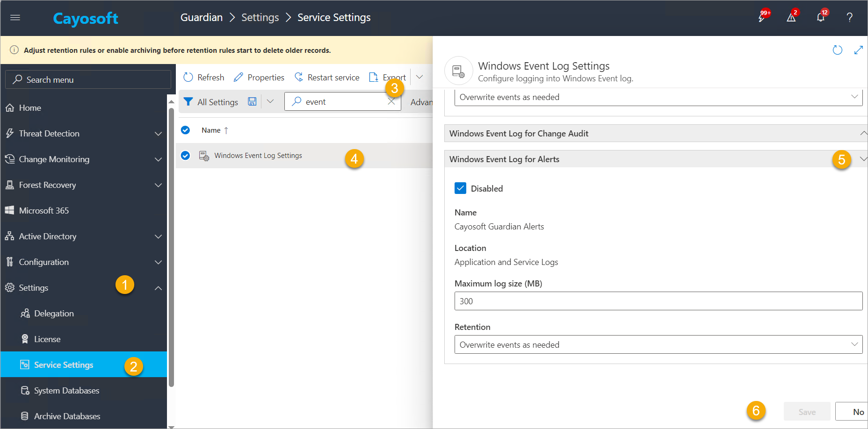This screenshot has width=868, height=429.
Task: Expand the settings panel to full screen
Action: [x=858, y=50]
